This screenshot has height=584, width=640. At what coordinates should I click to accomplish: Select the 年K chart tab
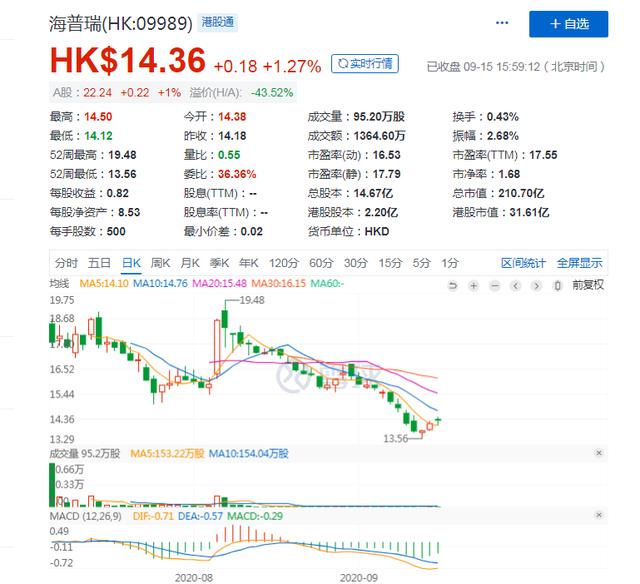249,263
